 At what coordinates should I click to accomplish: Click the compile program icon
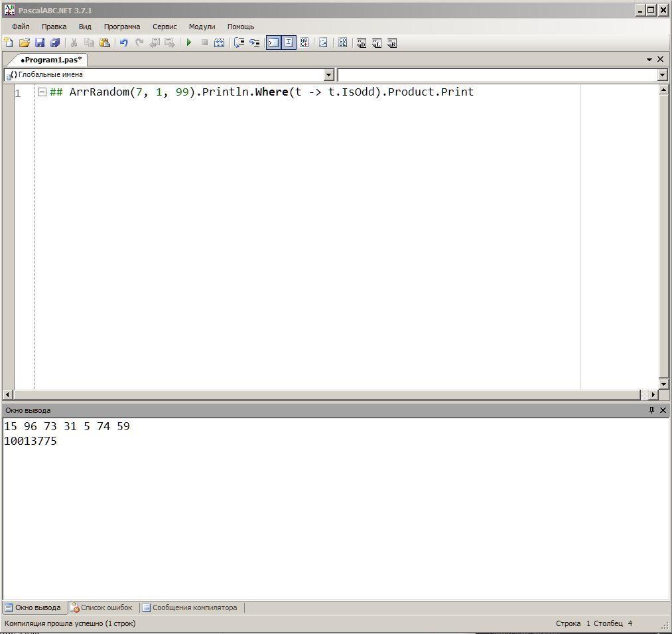(220, 42)
